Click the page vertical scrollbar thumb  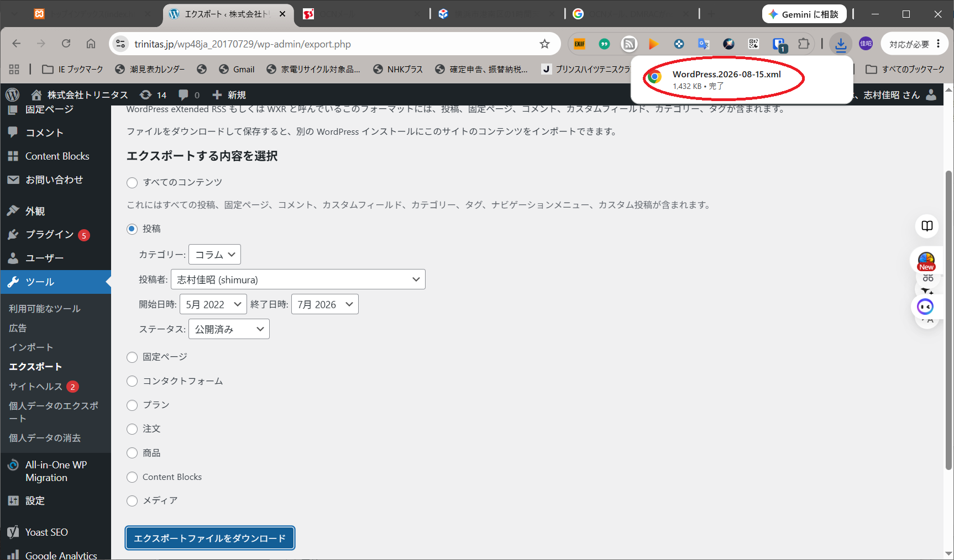coord(949,320)
